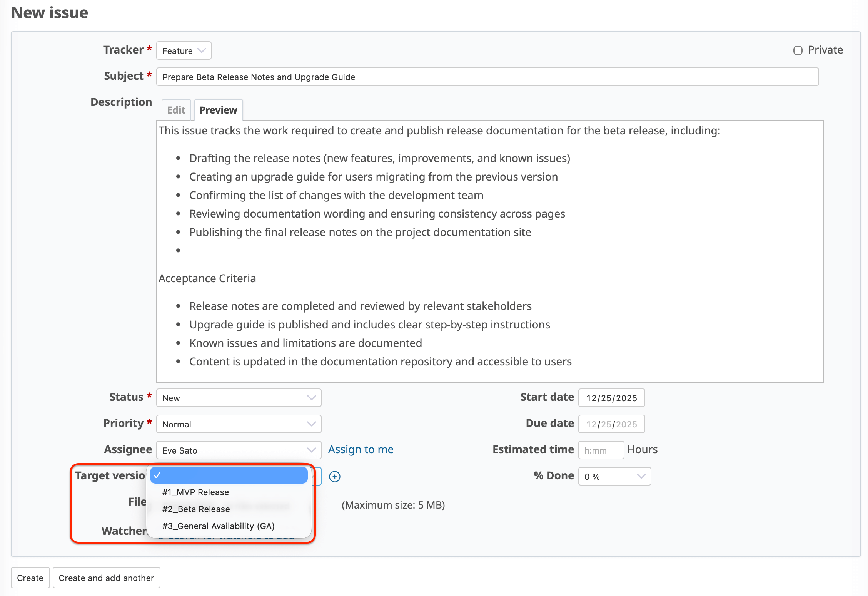
Task: Click the Due date field
Action: 611,424
